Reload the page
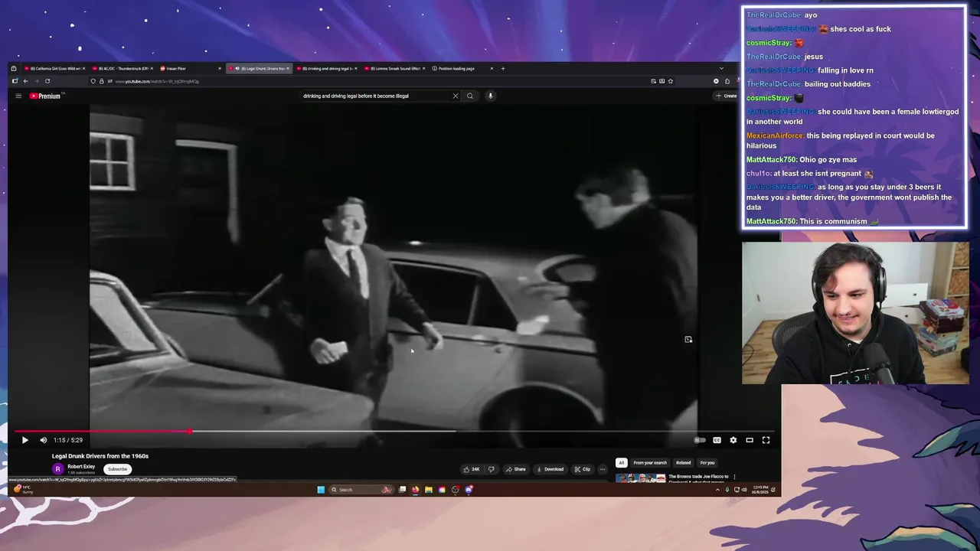Viewport: 980px width, 551px height. coord(47,81)
